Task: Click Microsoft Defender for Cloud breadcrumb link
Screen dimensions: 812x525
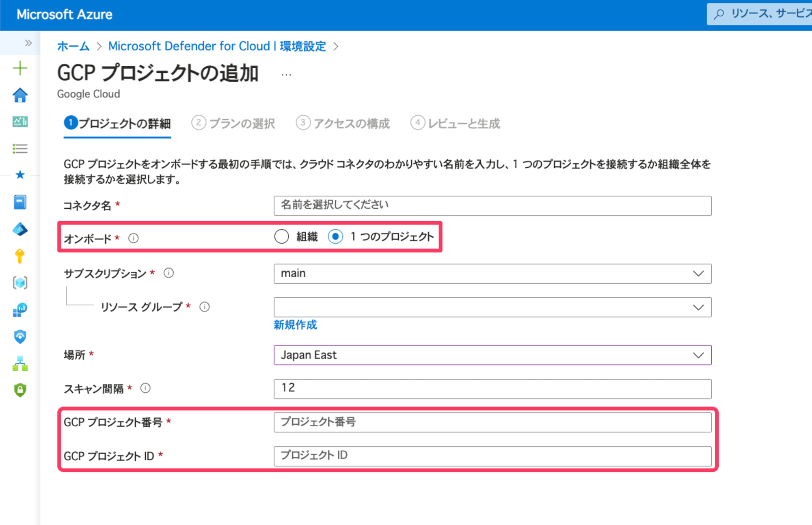Action: click(217, 46)
